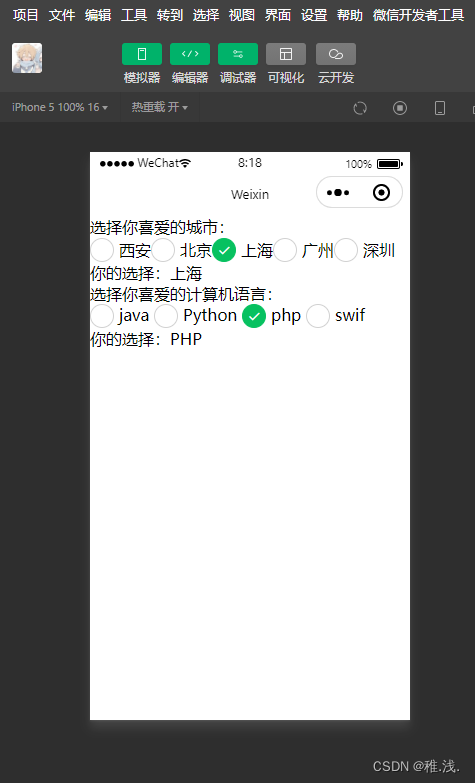The height and width of the screenshot is (783, 475).
Task: Toggle the simulator (模拟器) panel icon
Action: (x=142, y=54)
